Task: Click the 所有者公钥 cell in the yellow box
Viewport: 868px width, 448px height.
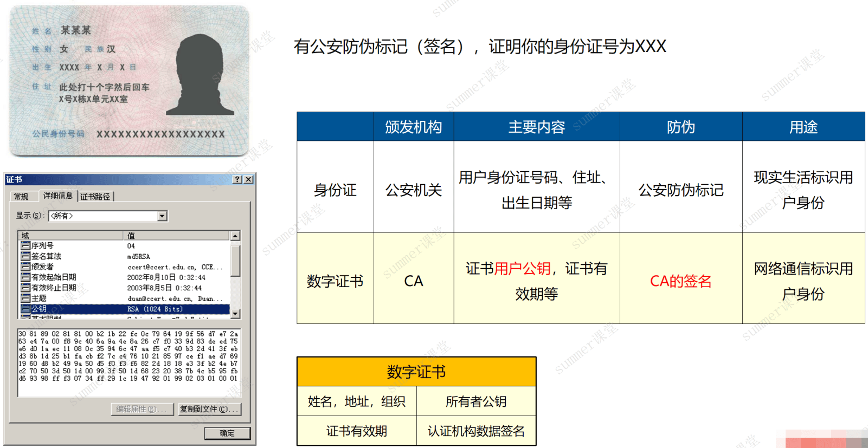Action: (476, 401)
